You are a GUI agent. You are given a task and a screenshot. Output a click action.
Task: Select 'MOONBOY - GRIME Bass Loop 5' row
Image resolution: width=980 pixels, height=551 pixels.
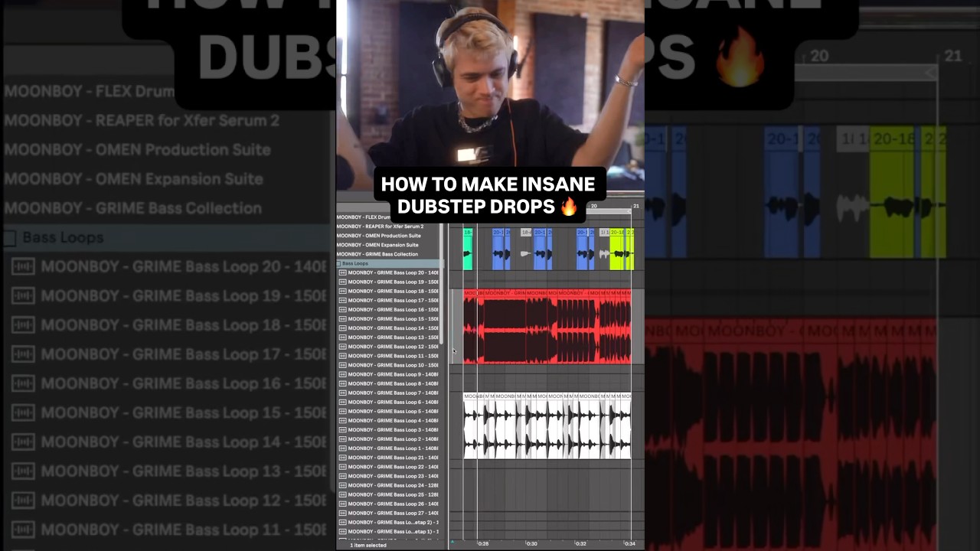click(x=390, y=411)
